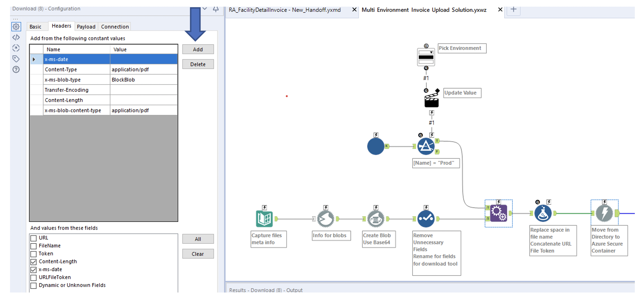Image resolution: width=644 pixels, height=300 pixels.
Task: Click the Content-Type value cell
Action: 143,69
